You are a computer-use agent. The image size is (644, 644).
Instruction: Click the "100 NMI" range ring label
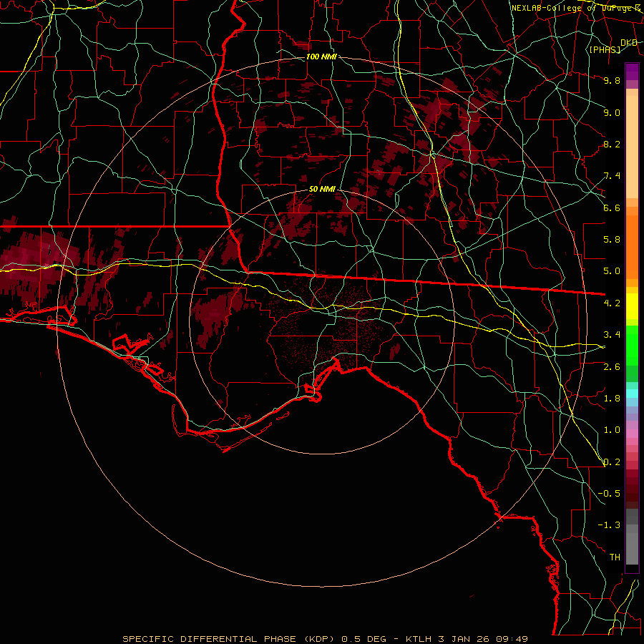(x=321, y=57)
